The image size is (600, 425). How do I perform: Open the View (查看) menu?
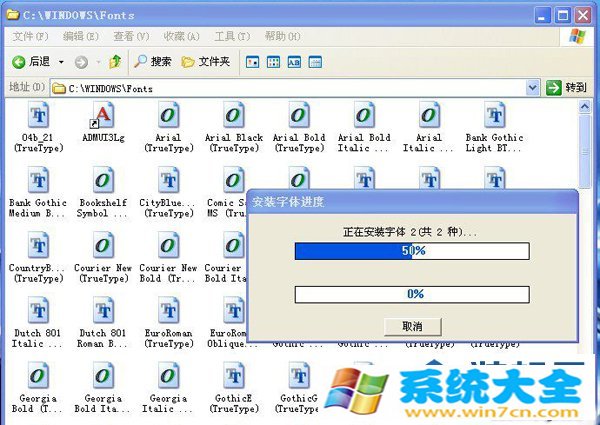click(131, 36)
